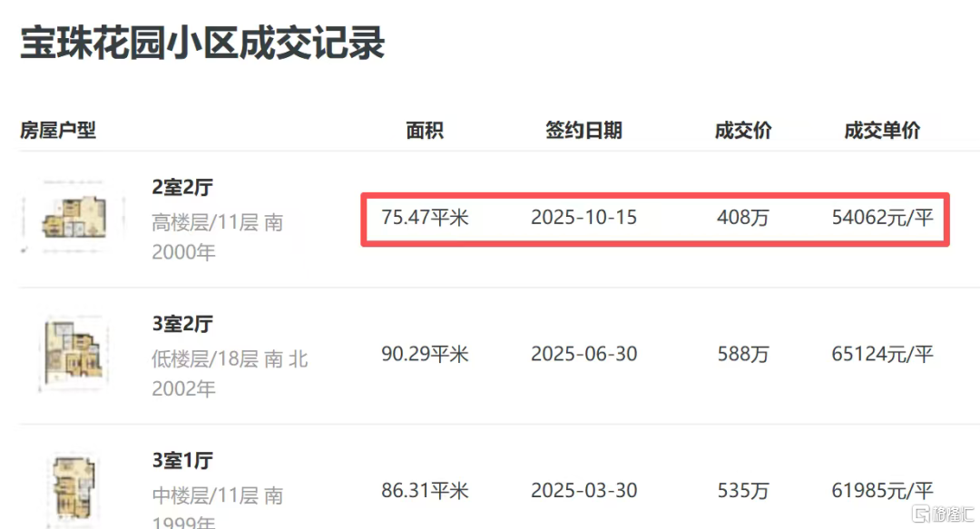Select the 75.47平米 area cell
Image resolution: width=980 pixels, height=529 pixels.
(x=425, y=218)
